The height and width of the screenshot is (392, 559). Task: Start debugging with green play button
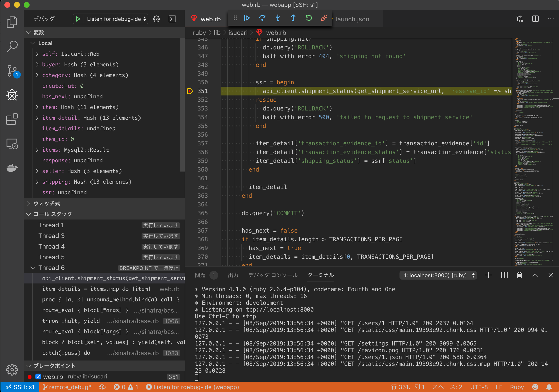point(78,19)
